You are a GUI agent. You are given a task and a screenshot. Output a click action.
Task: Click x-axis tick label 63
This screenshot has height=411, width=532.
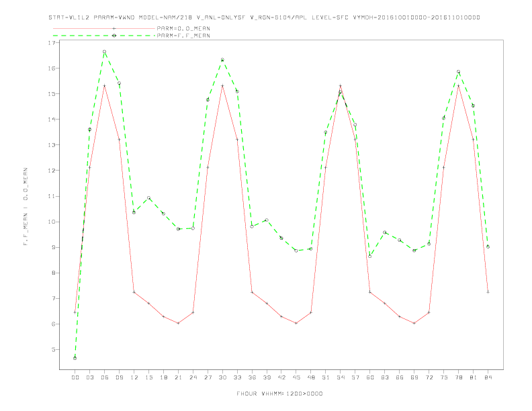[x=385, y=377]
